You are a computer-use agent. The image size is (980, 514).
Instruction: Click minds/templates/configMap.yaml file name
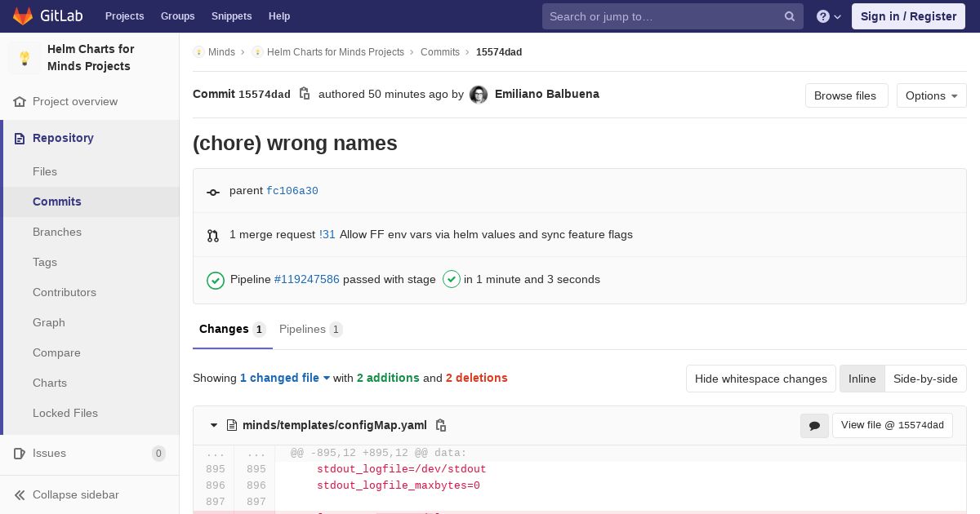coord(335,425)
